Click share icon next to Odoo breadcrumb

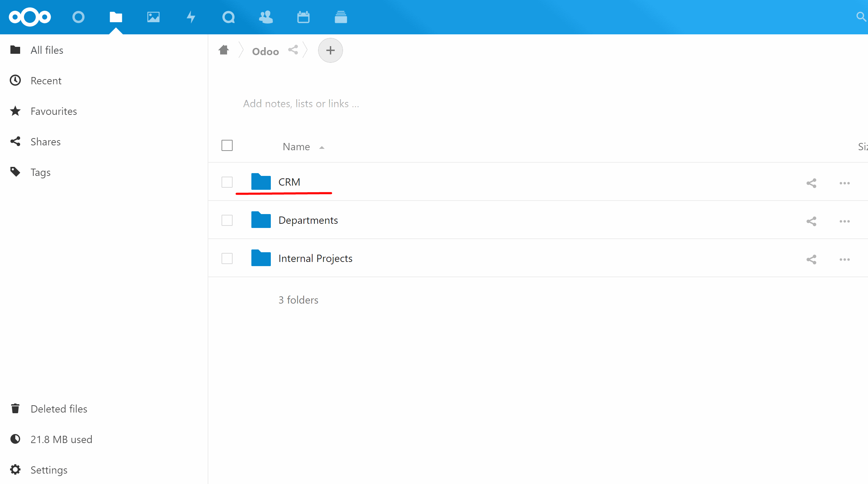(x=293, y=50)
